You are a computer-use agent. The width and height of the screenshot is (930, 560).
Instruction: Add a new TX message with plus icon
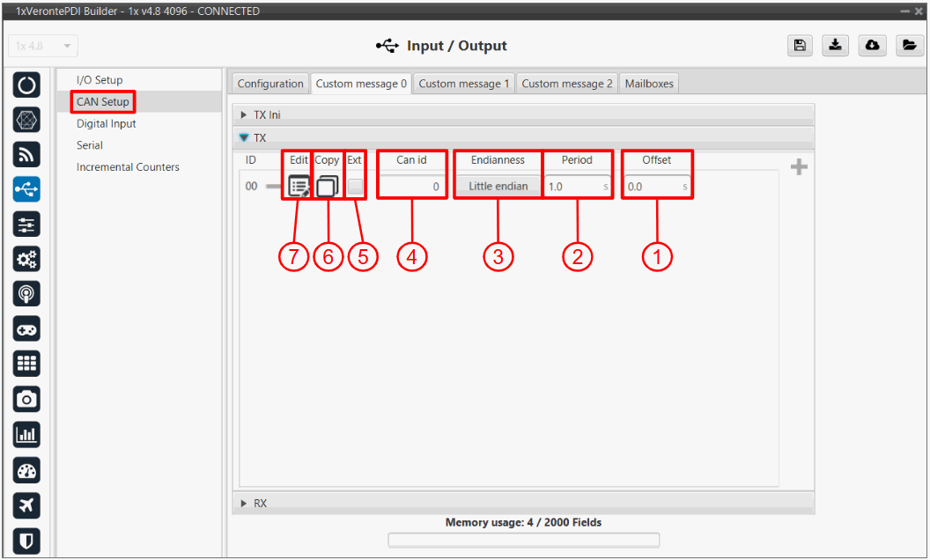(799, 167)
